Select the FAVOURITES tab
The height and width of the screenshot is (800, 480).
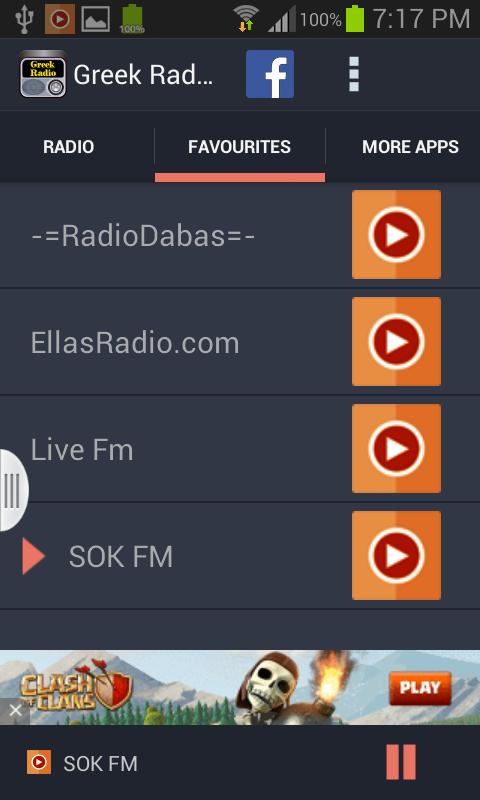239,147
